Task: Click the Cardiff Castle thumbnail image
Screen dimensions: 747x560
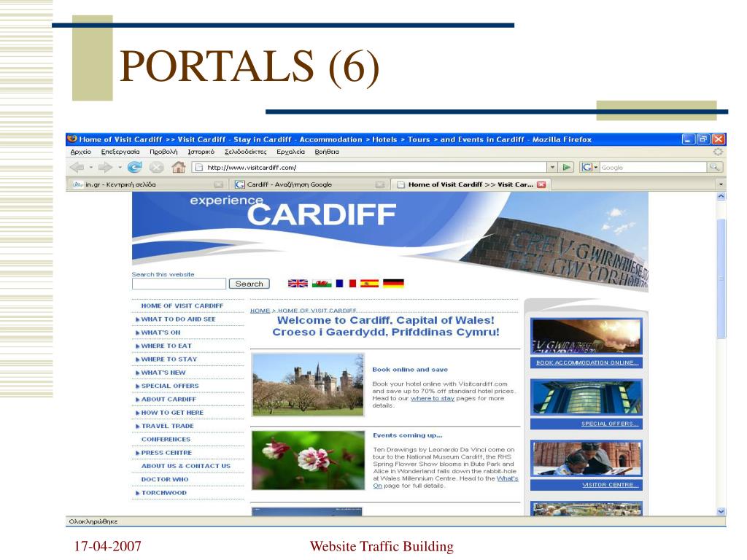Action: point(308,384)
